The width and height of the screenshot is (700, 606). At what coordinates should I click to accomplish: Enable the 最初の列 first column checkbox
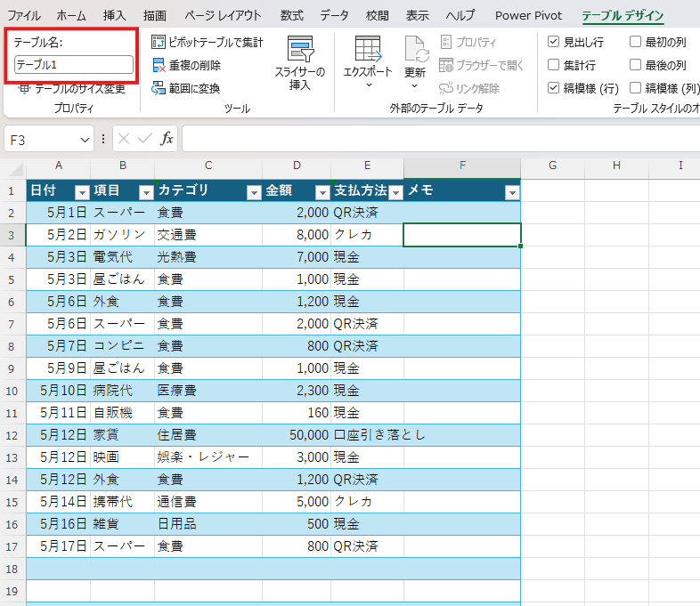click(635, 42)
